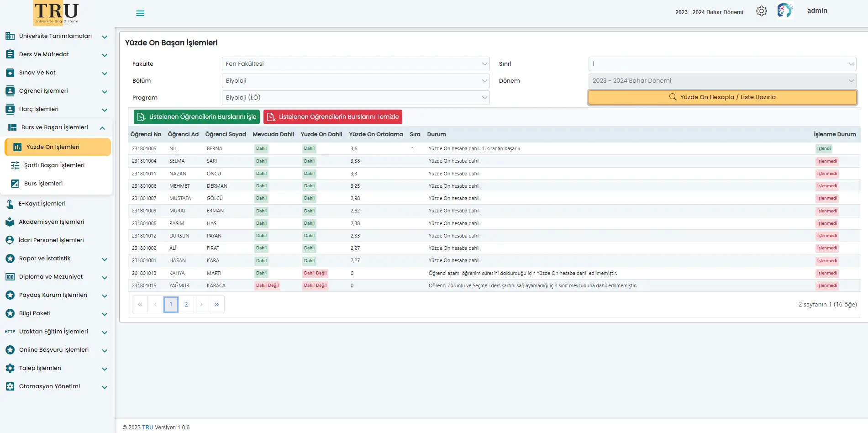Click the hamburger menu icon

pos(140,13)
